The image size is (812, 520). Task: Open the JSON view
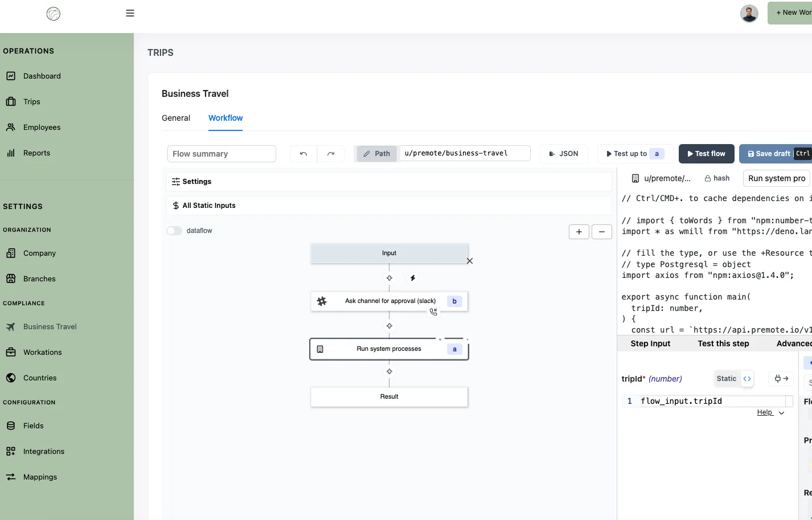(564, 153)
